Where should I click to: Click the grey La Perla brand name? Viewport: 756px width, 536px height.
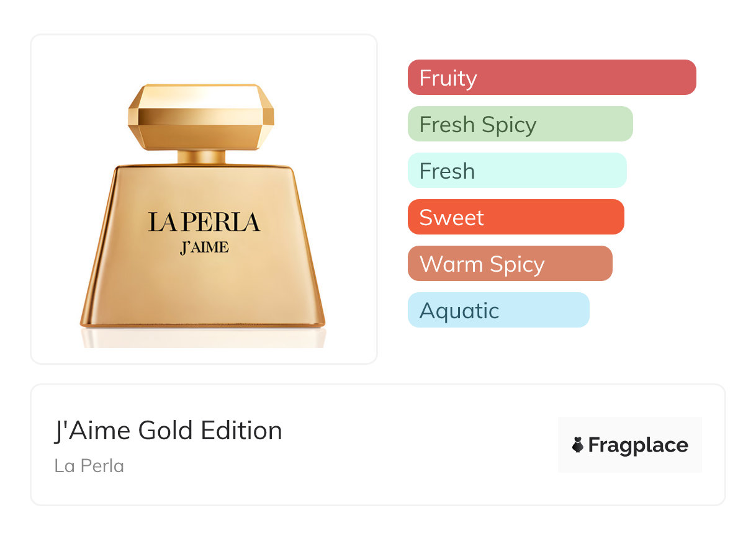tap(89, 465)
